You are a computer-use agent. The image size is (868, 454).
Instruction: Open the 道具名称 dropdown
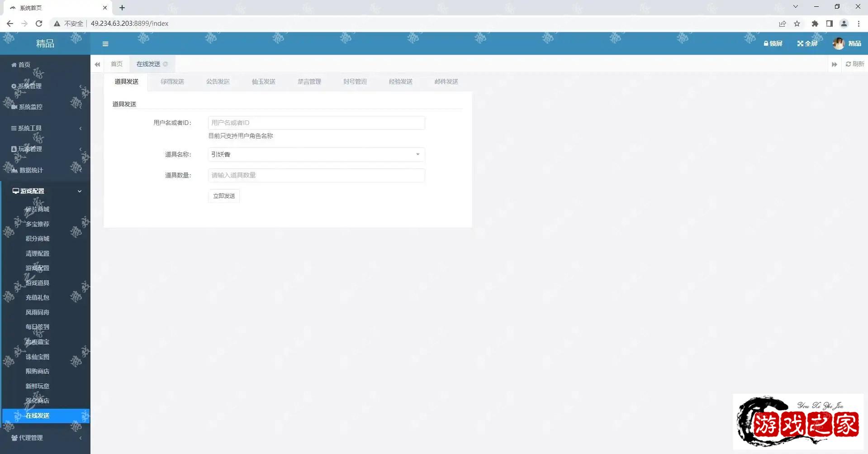coord(316,154)
